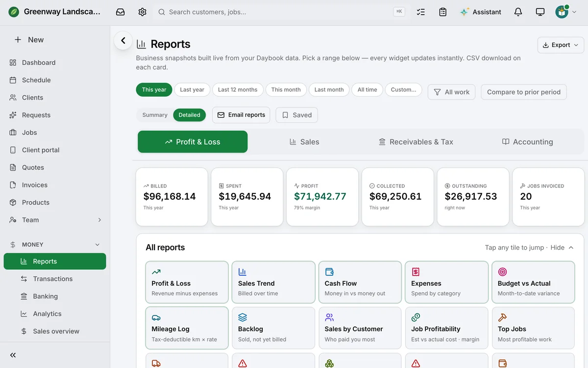Open Transactions under Money
The height and width of the screenshot is (368, 588).
55,279
